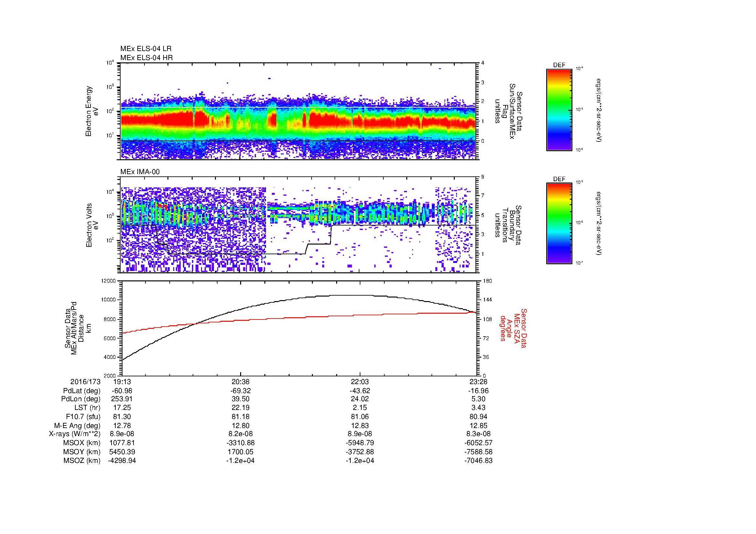Click the 'Sun/Surface/MEx Flag' axis label
The image size is (756, 534).
click(x=508, y=111)
